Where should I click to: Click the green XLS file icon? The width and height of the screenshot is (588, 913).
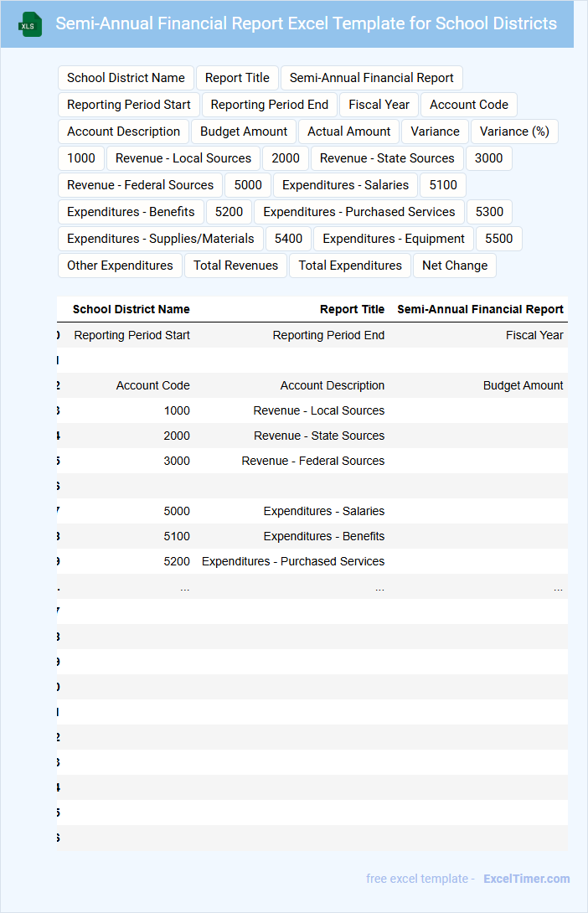30,25
